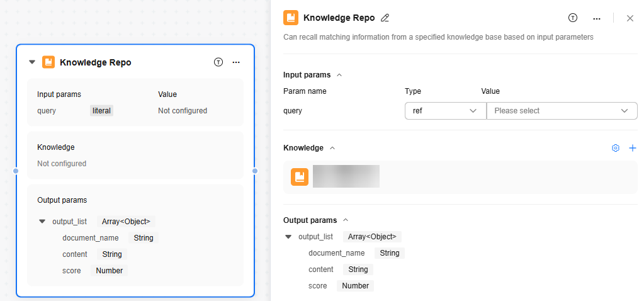The height and width of the screenshot is (301, 644).
Task: Close the Knowledge Repo side panel
Action: [x=630, y=18]
